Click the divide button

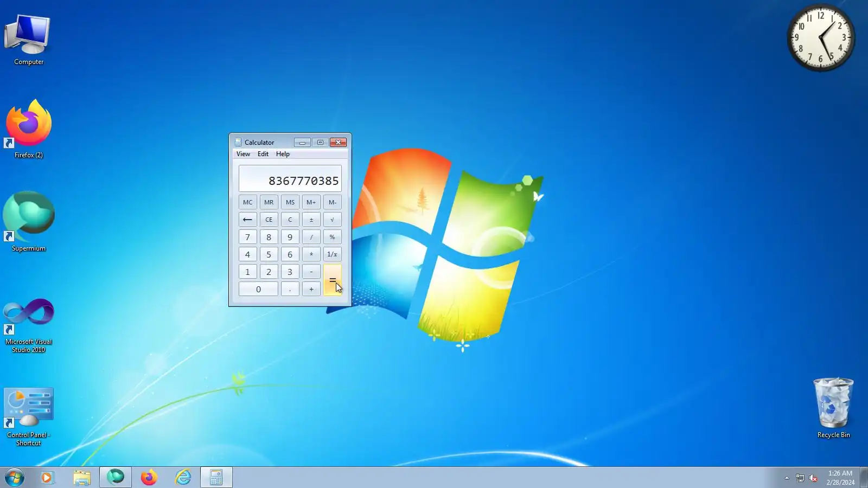[x=311, y=237]
